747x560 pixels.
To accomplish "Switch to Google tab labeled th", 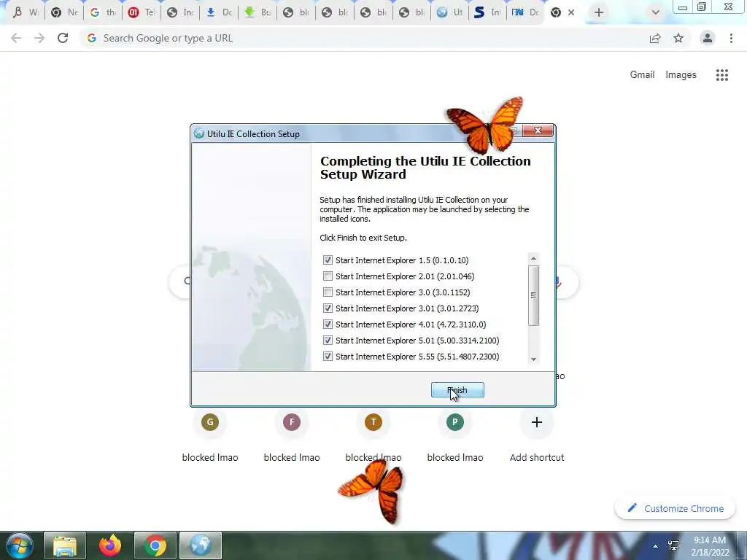I will click(x=103, y=12).
